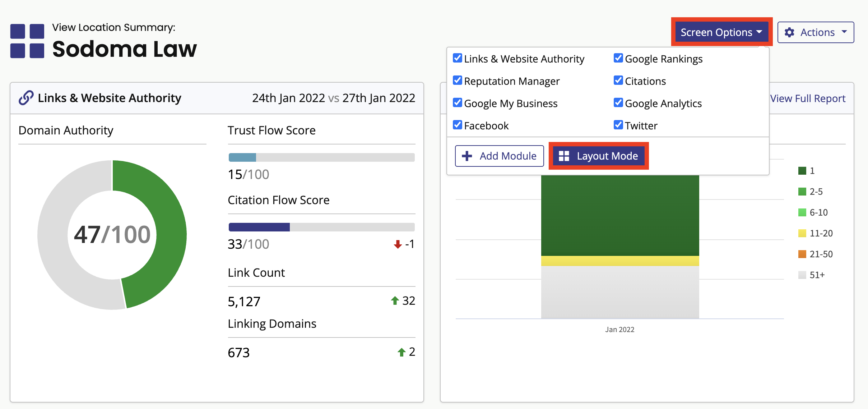Click the 15/100 trust flow value

click(249, 174)
